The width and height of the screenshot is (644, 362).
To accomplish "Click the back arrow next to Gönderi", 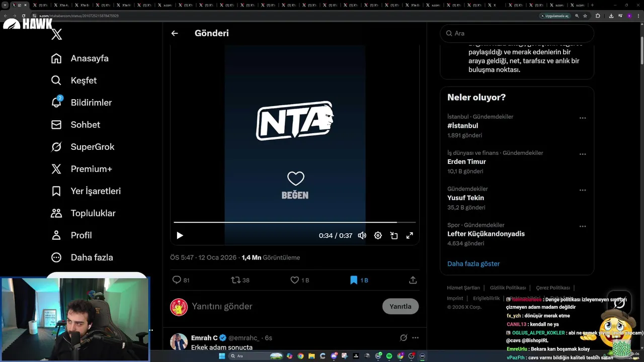I will point(175,33).
